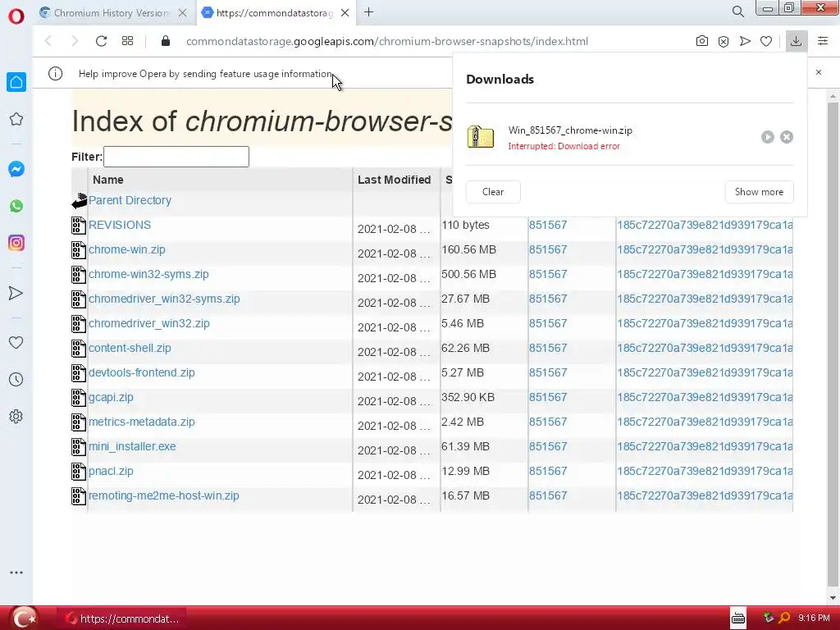Go back to the previous page
The width and height of the screenshot is (840, 630).
tap(48, 41)
